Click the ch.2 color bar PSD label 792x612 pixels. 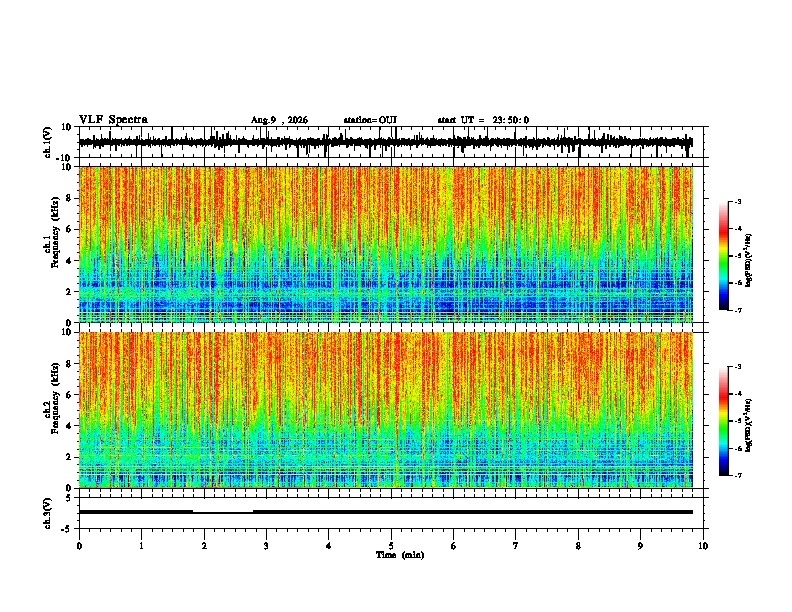tap(748, 425)
